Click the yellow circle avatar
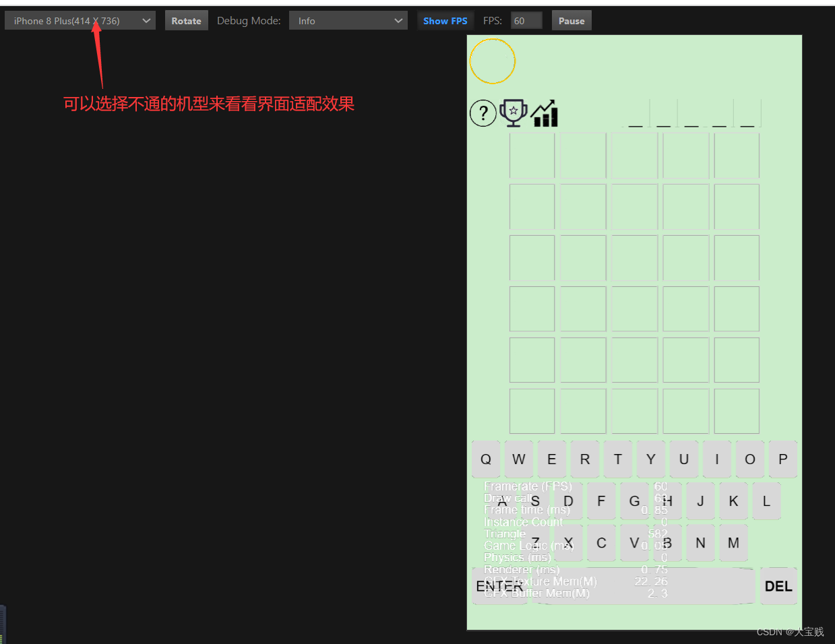835x644 pixels. tap(492, 61)
